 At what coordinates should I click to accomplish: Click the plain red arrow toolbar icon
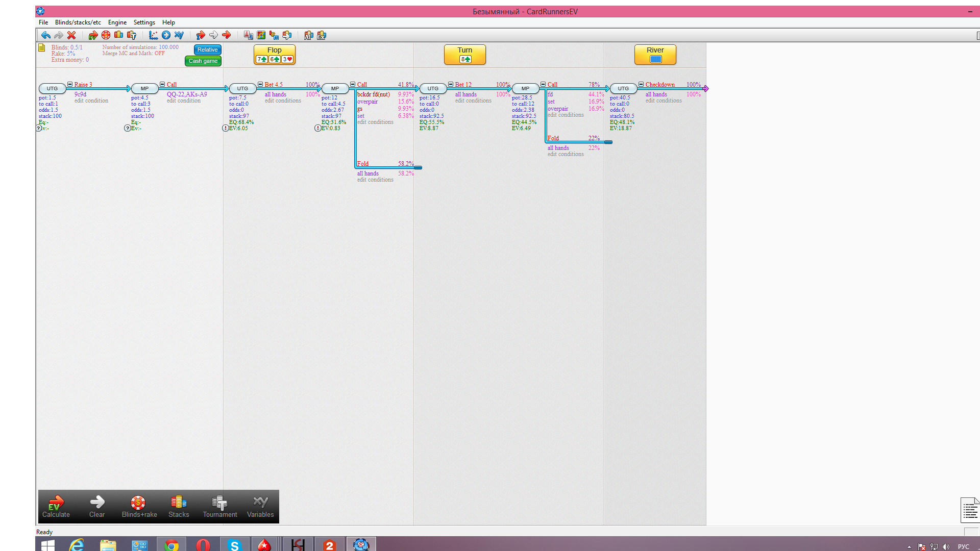(x=226, y=35)
